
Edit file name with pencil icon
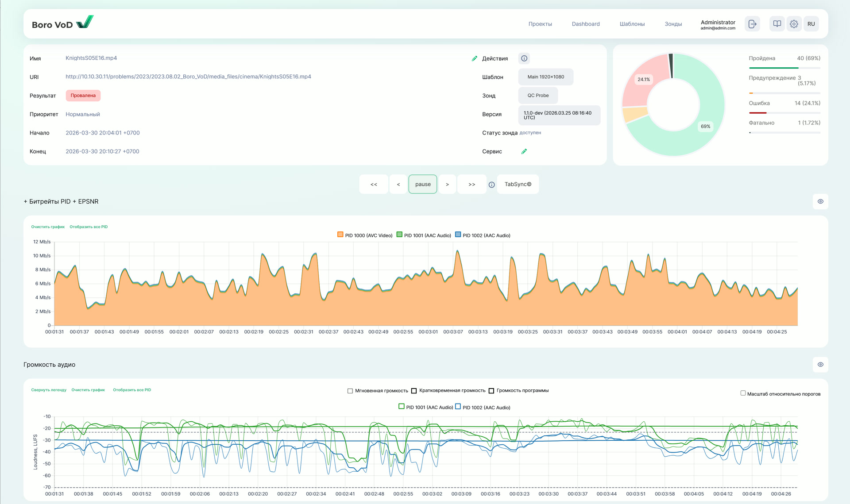475,58
